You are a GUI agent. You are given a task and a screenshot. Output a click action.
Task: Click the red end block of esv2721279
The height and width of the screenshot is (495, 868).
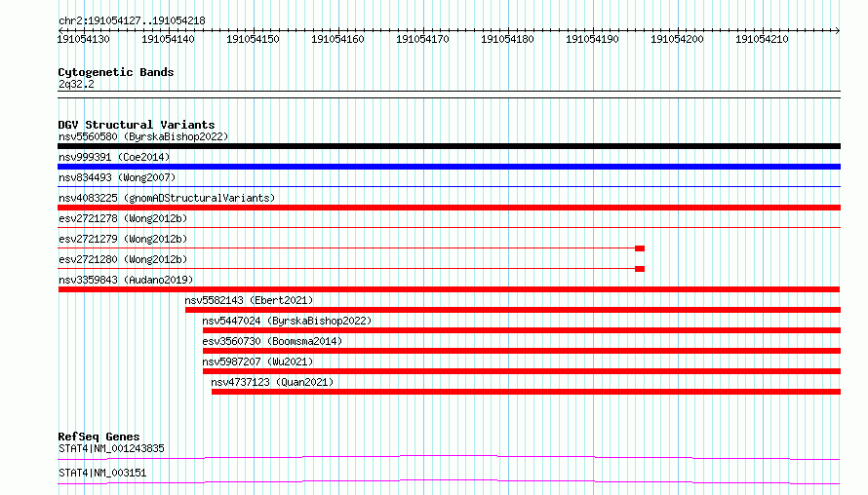pyautogui.click(x=640, y=248)
